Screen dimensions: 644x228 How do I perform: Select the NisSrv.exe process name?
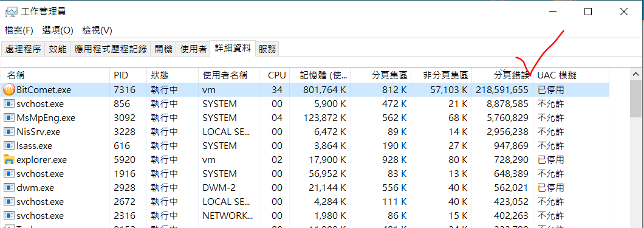(x=38, y=131)
